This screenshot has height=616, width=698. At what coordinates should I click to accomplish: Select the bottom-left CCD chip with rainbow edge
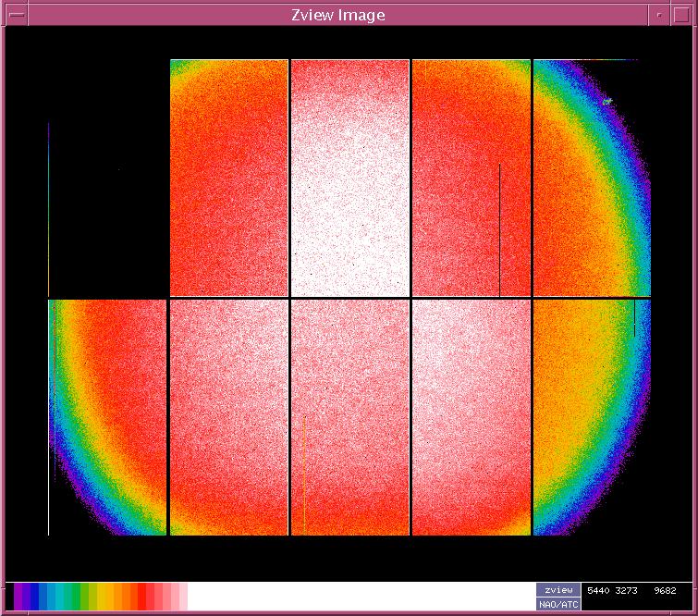107,416
